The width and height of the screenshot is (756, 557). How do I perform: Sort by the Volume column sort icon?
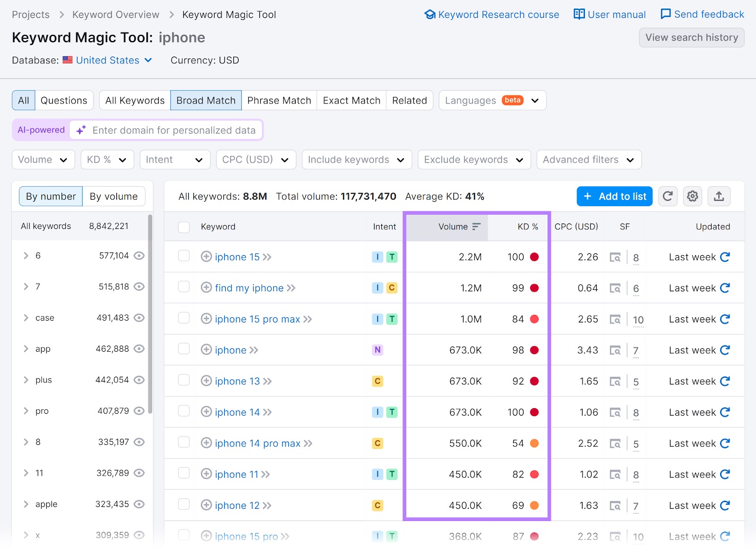(476, 226)
